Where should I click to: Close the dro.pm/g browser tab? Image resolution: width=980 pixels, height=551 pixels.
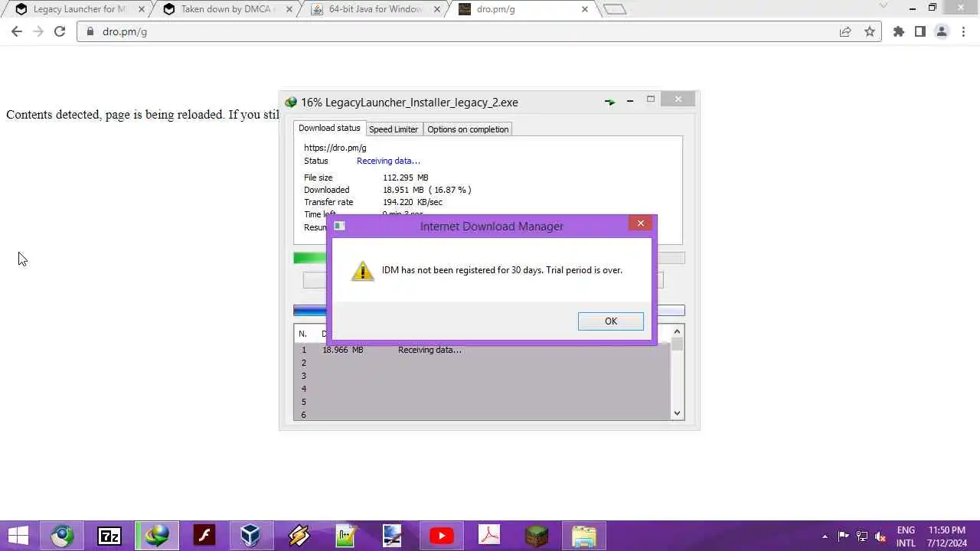coord(585,9)
